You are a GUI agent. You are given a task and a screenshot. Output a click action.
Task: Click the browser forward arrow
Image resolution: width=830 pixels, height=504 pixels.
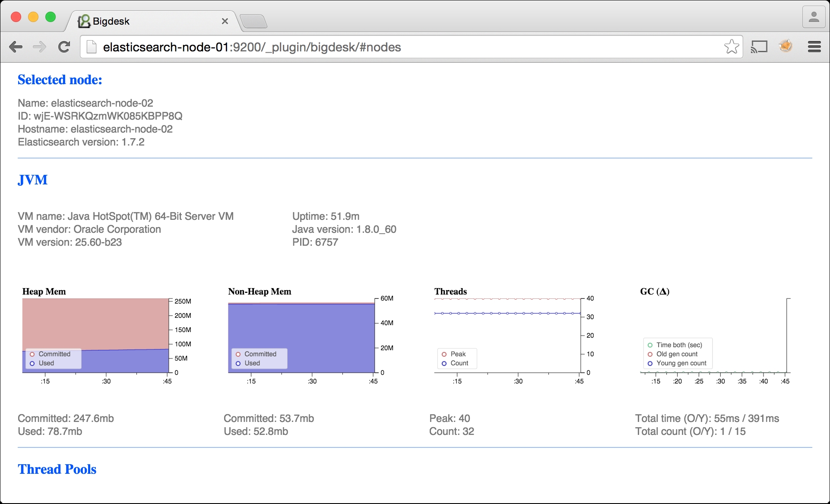click(x=40, y=47)
